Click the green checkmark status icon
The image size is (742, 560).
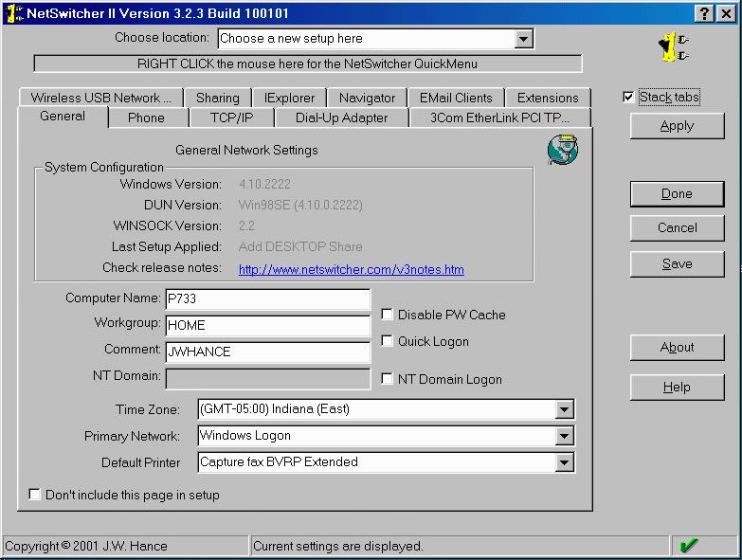coord(688,546)
